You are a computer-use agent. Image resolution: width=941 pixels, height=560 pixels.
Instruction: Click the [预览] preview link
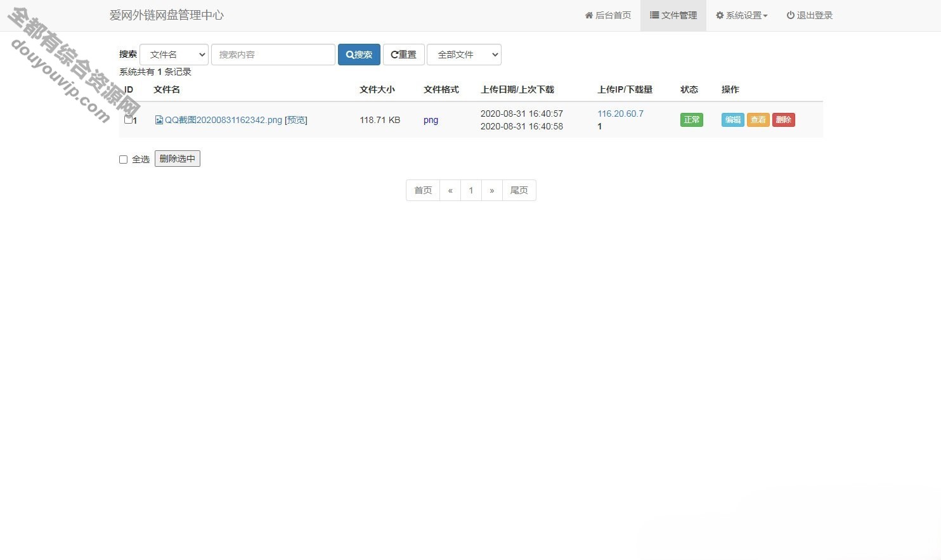tap(296, 120)
